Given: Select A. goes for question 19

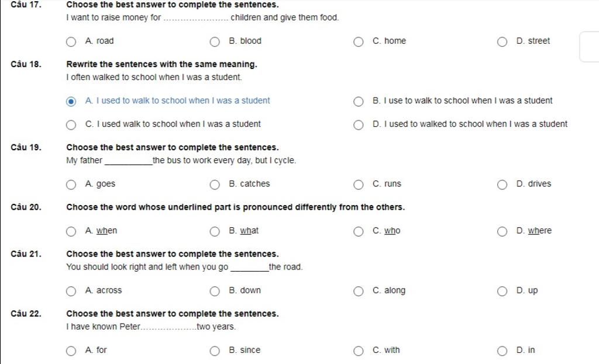Looking at the screenshot, I should [x=71, y=185].
